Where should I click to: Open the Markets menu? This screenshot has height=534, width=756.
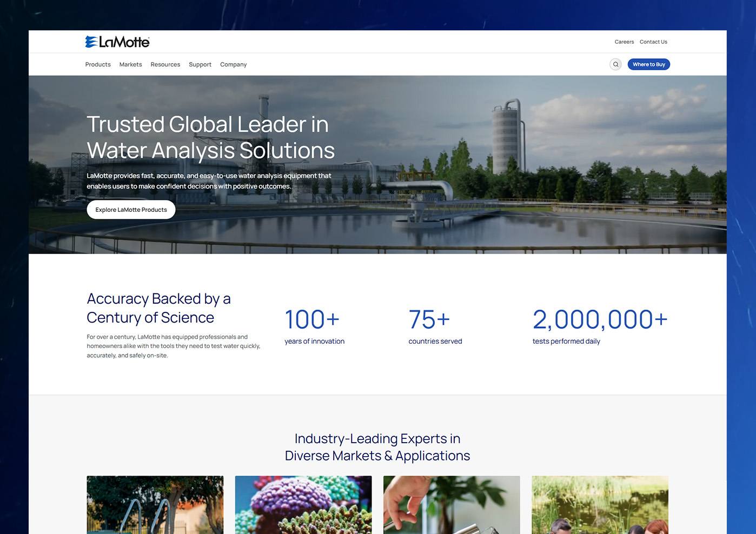130,64
